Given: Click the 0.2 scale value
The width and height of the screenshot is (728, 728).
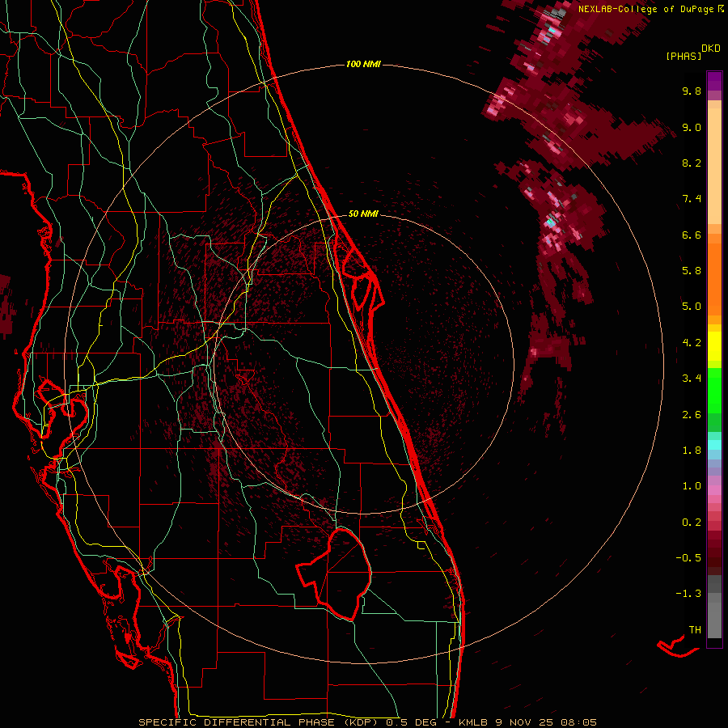Looking at the screenshot, I should [x=692, y=523].
